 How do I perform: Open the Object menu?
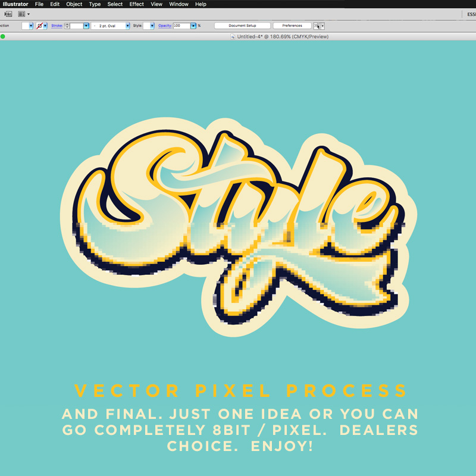click(x=74, y=4)
